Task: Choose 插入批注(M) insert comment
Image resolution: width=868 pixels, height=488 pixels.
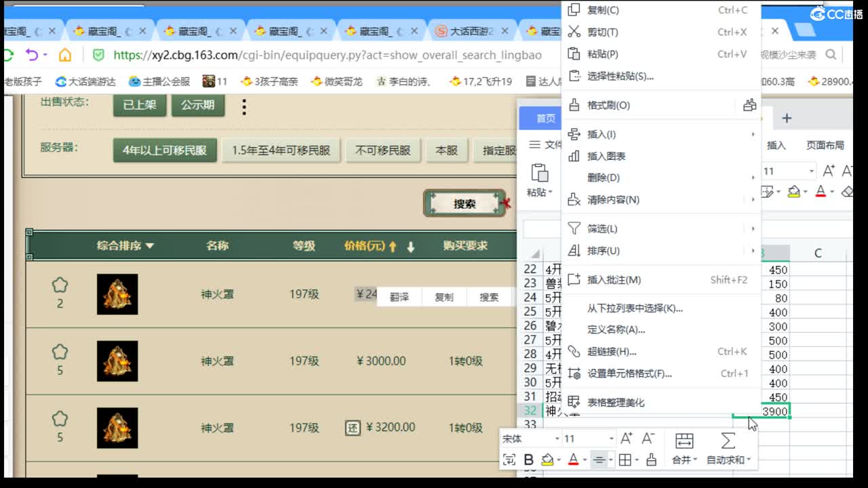Action: coord(661,279)
